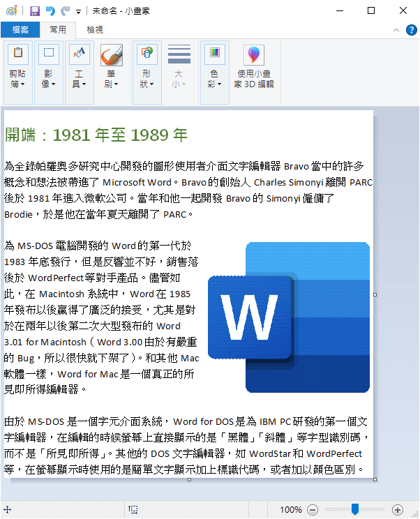Click the 影像 selection rectangle icon
The width and height of the screenshot is (420, 519).
point(49,53)
